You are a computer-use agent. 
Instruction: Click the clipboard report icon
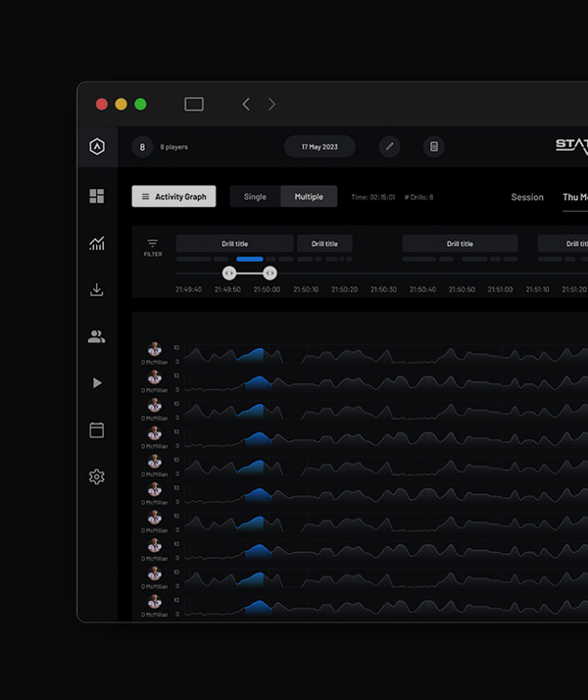pyautogui.click(x=434, y=147)
